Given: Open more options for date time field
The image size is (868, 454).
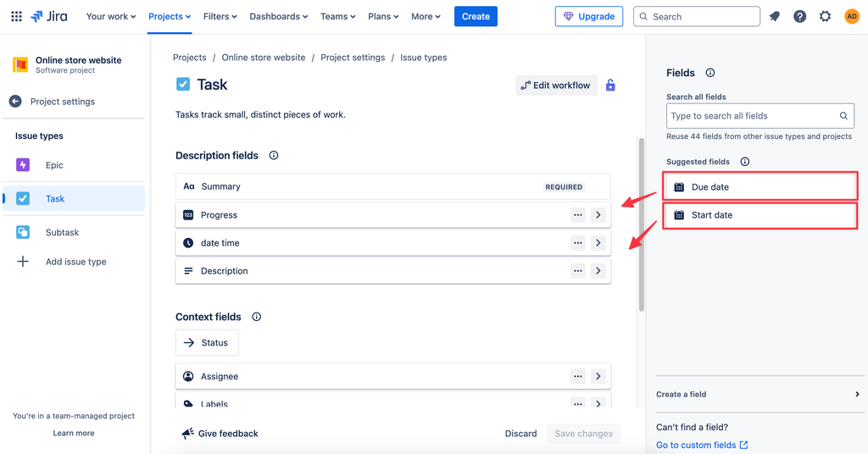Looking at the screenshot, I should point(578,243).
